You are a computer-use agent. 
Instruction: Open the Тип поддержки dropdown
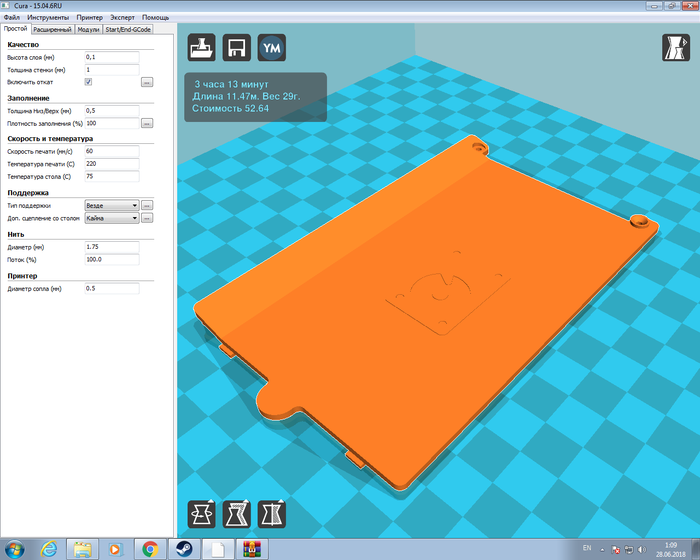point(111,205)
